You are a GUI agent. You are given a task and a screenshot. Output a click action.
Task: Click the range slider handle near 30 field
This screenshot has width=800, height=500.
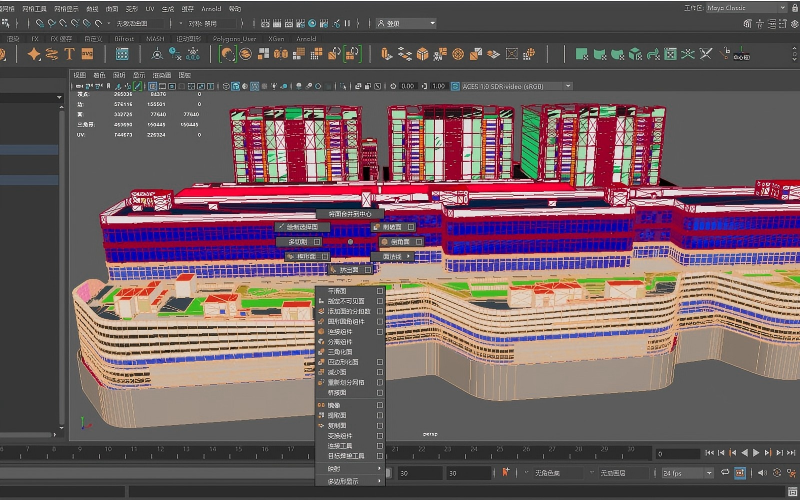(389, 473)
